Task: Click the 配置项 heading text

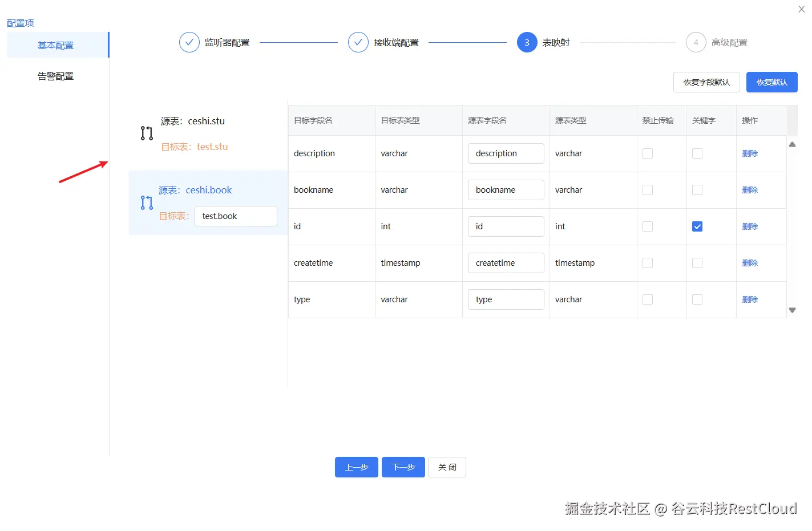Action: [x=21, y=23]
